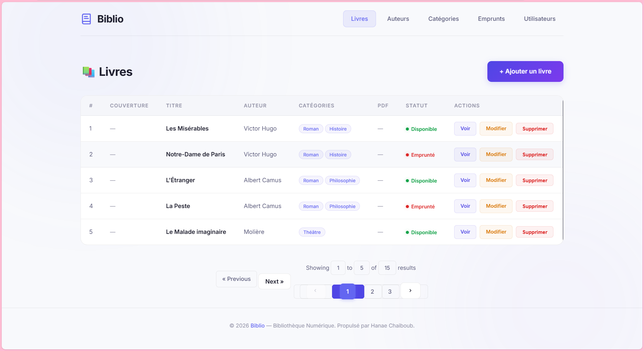Click the Next » pagination button
The height and width of the screenshot is (351, 644).
tap(274, 282)
